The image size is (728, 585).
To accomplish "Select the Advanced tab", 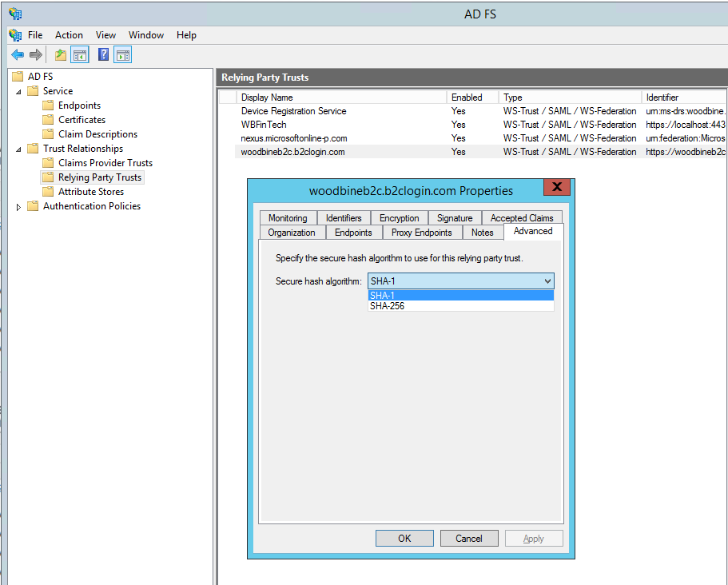I will tap(533, 231).
